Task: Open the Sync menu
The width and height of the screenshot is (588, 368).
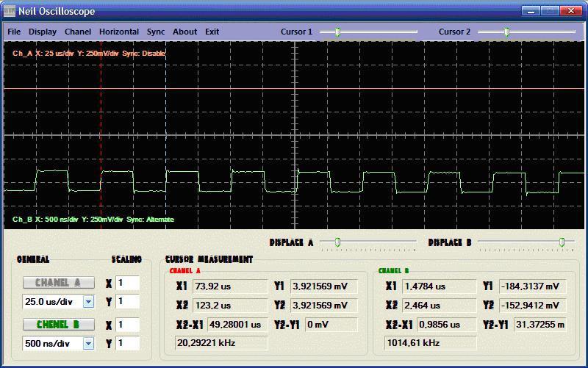Action: pos(156,32)
